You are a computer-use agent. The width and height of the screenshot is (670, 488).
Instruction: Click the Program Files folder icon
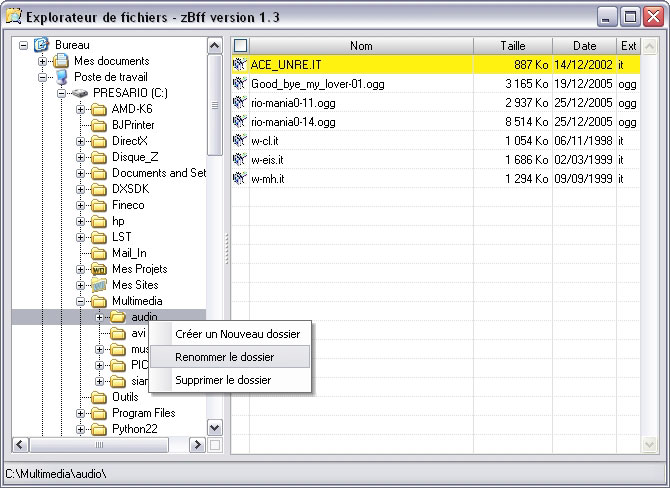coord(99,413)
